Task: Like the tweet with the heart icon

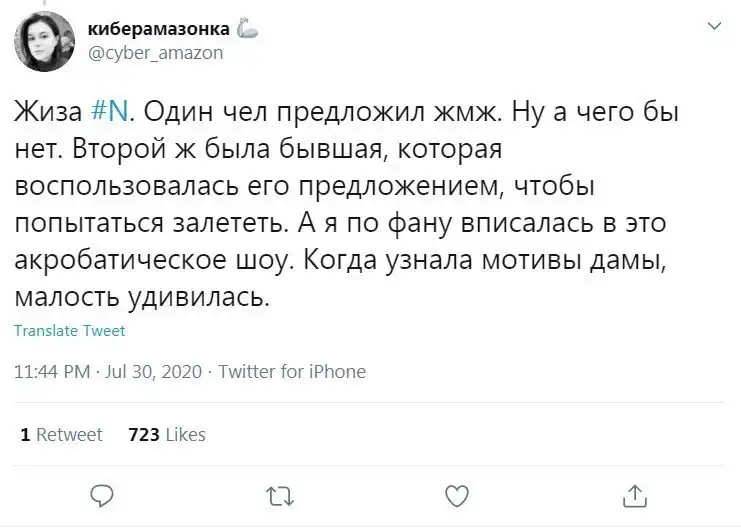Action: point(456,494)
